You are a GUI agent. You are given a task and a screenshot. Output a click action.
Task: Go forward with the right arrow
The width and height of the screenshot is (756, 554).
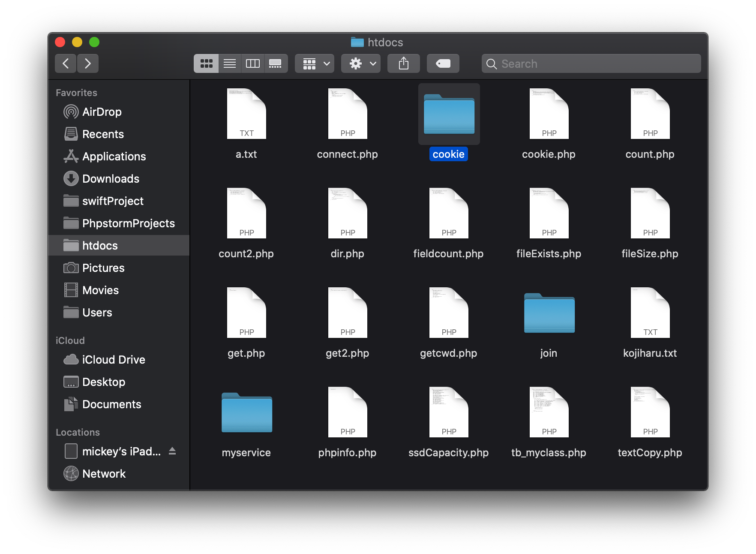[x=88, y=63]
